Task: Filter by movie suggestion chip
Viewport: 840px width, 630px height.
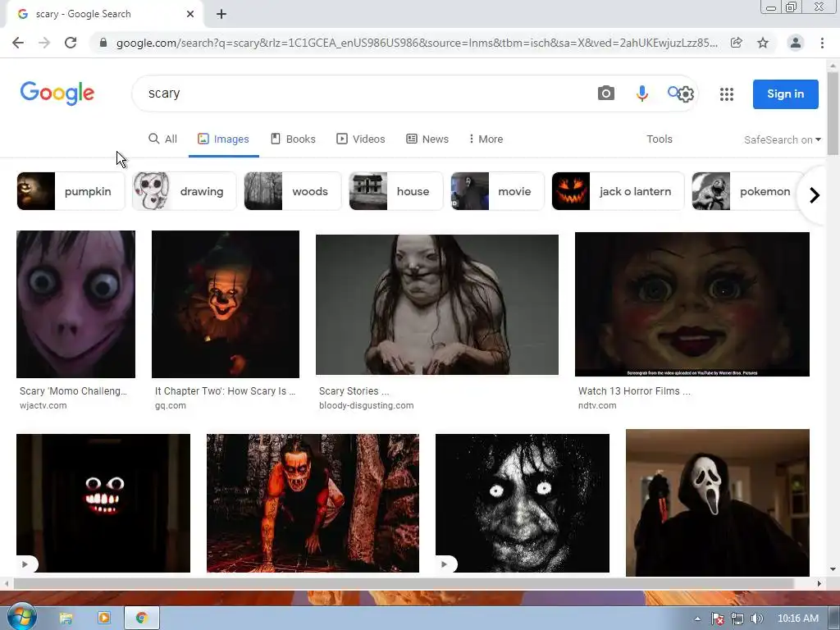Action: [x=498, y=191]
